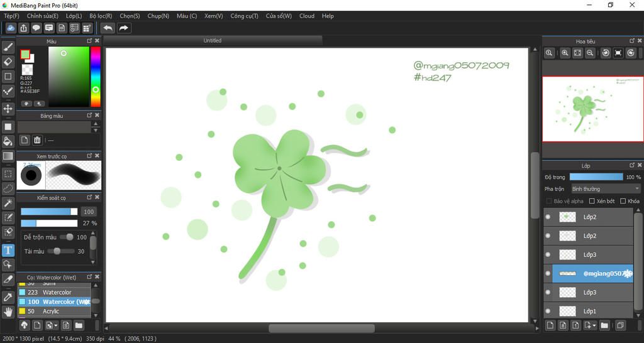
Task: Click the brush size value 100 field
Action: point(89,212)
